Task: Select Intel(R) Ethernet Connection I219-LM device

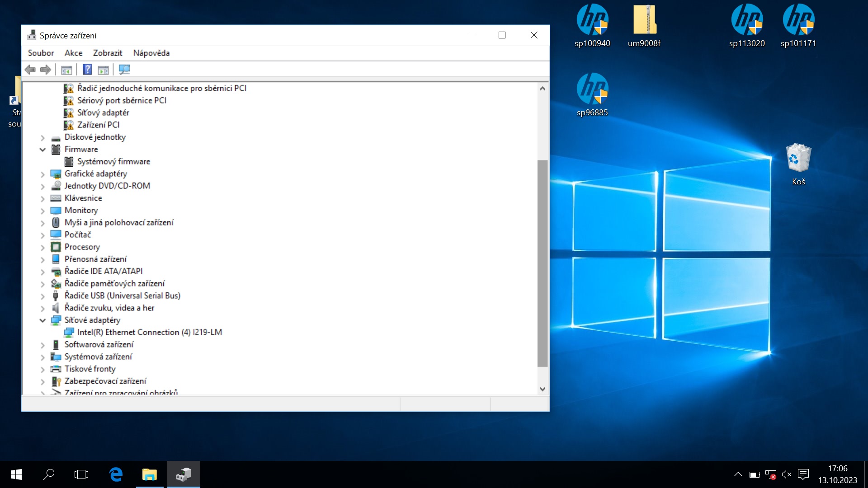Action: coord(149,332)
